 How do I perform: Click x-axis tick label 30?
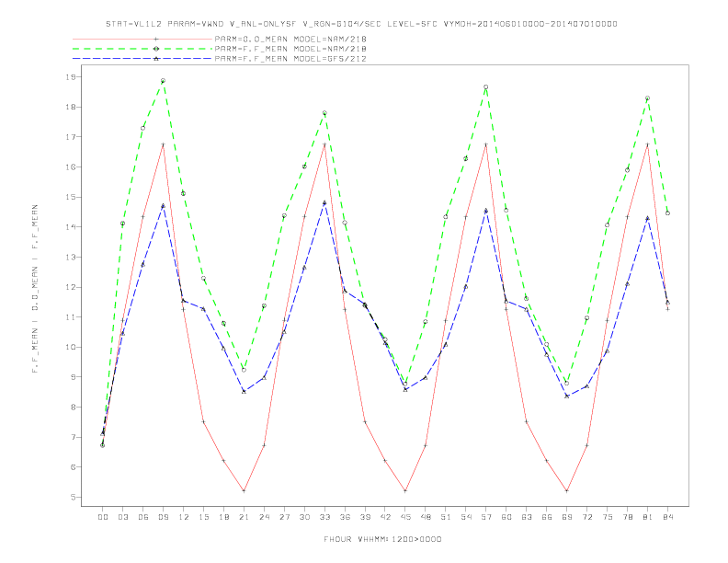pyautogui.click(x=304, y=517)
